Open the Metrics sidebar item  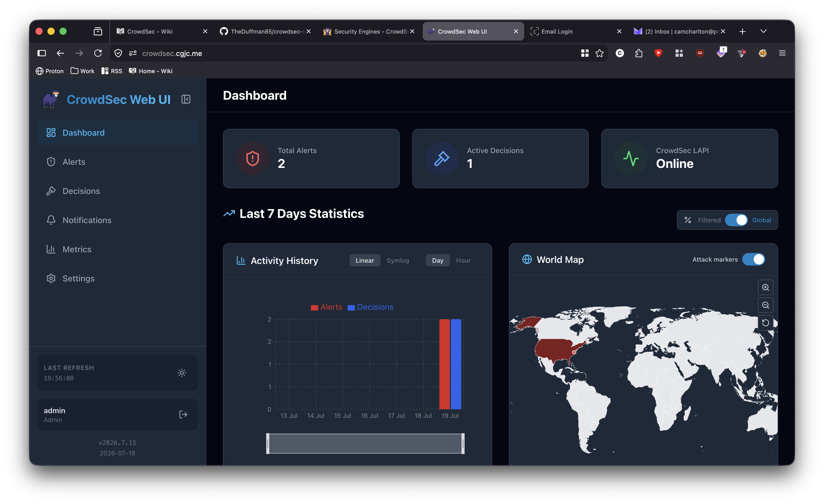pyautogui.click(x=117, y=249)
